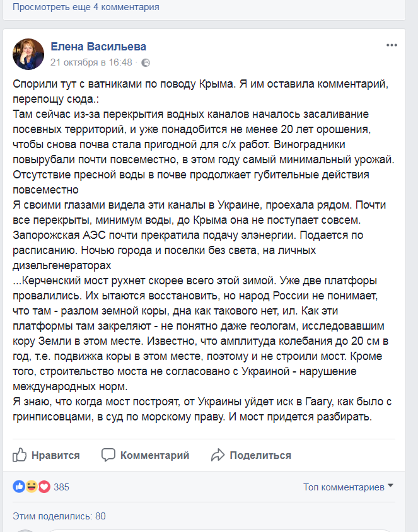418x532 pixels.
Task: Click the speech bubble comment icon
Action: pyautogui.click(x=108, y=455)
